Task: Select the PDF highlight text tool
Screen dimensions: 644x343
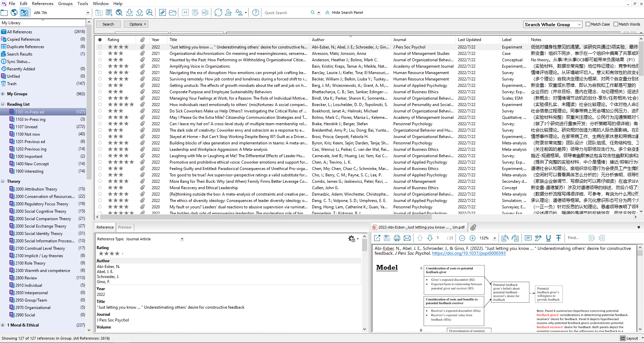Action: point(538,238)
